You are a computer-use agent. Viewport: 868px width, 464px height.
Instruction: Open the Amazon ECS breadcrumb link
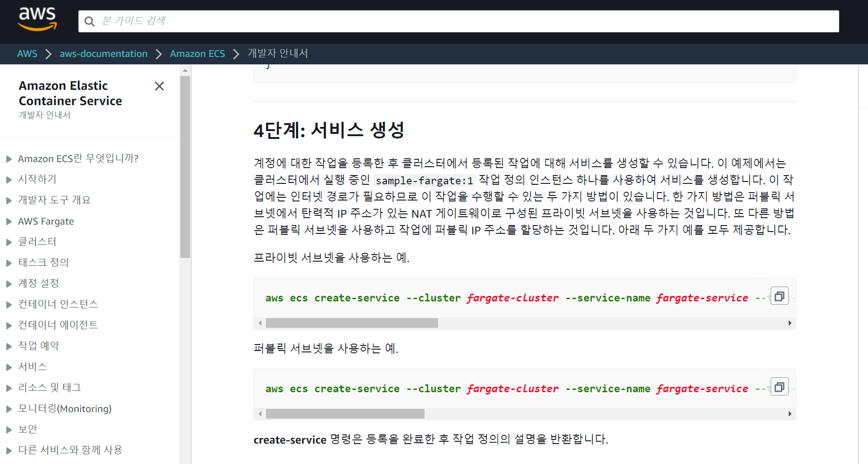coord(197,54)
